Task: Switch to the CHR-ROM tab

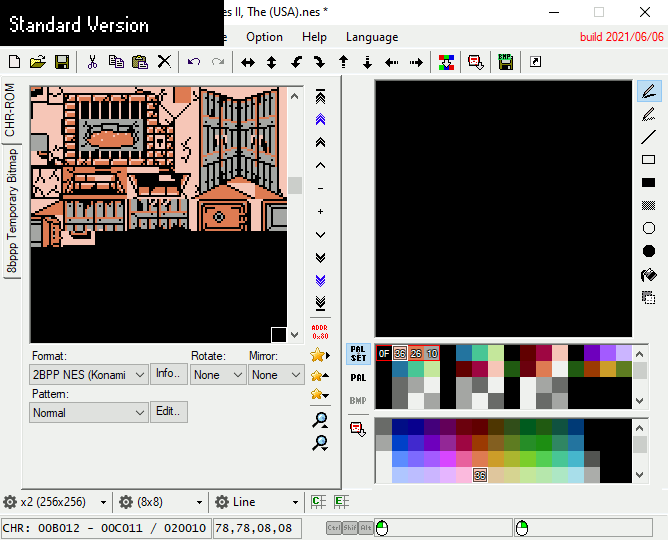Action: [x=10, y=110]
